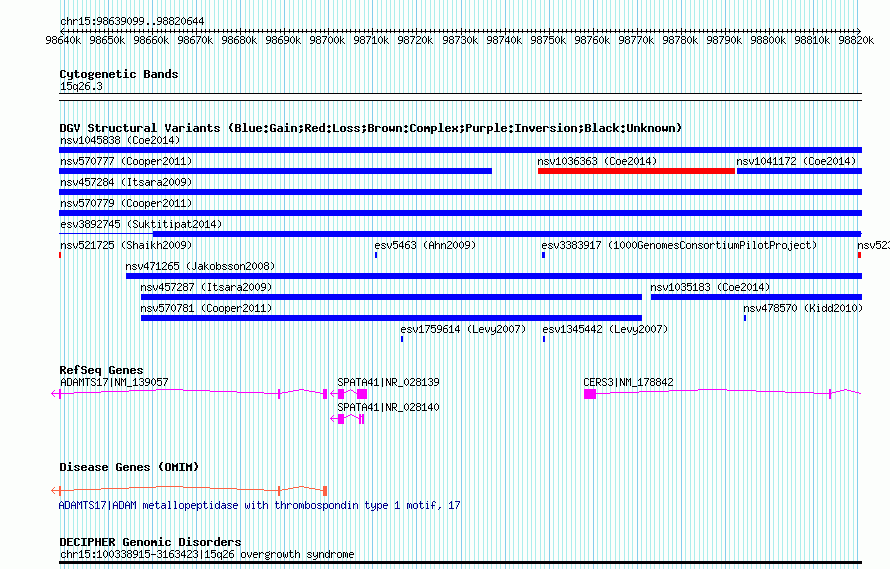
Task: Select the SPATA41|NR_028139 gene label
Action: tap(388, 383)
